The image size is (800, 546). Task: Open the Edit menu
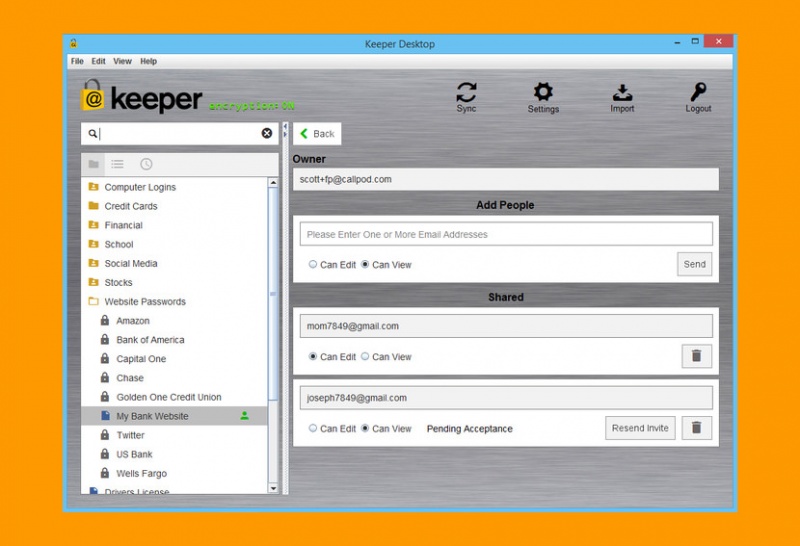tap(98, 61)
